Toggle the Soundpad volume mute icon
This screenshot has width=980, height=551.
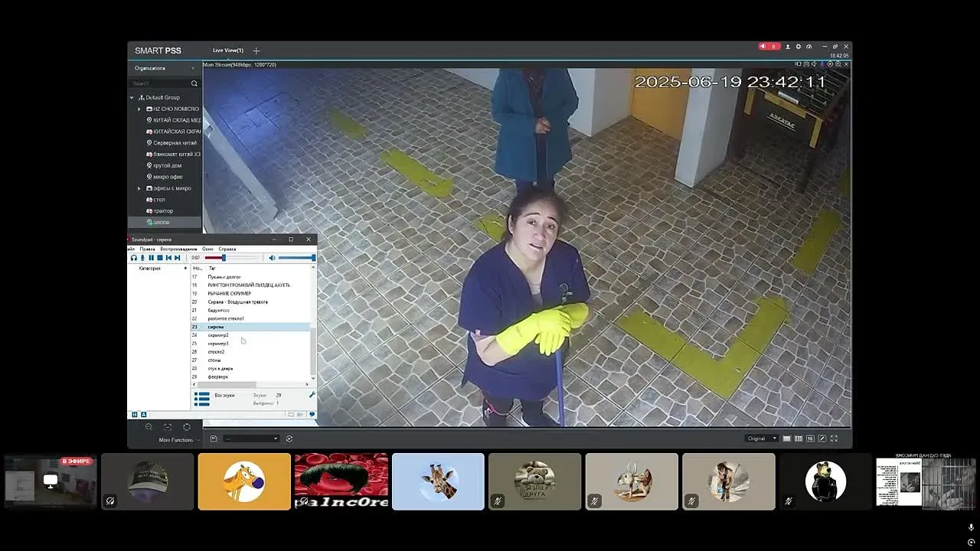[x=272, y=258]
